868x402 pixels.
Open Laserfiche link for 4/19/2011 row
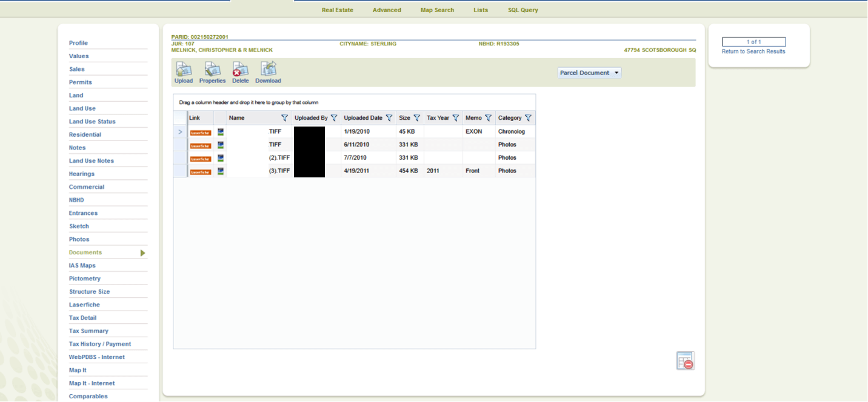[201, 172]
